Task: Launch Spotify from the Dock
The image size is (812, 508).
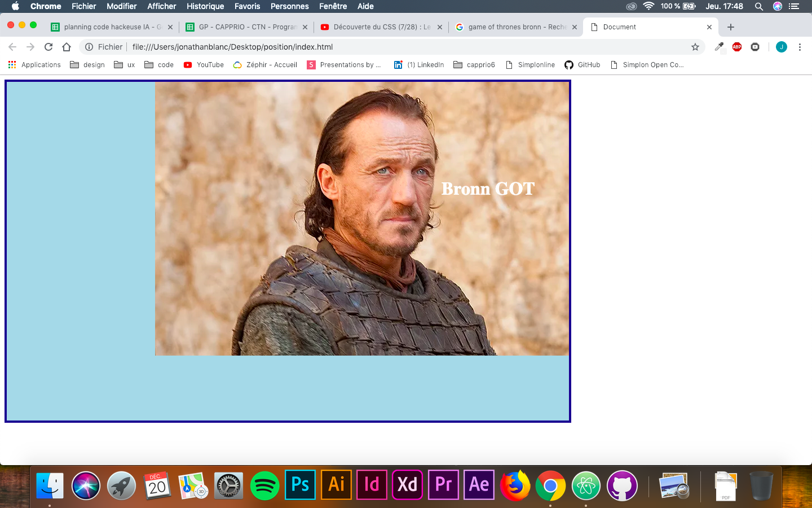Action: click(x=264, y=485)
